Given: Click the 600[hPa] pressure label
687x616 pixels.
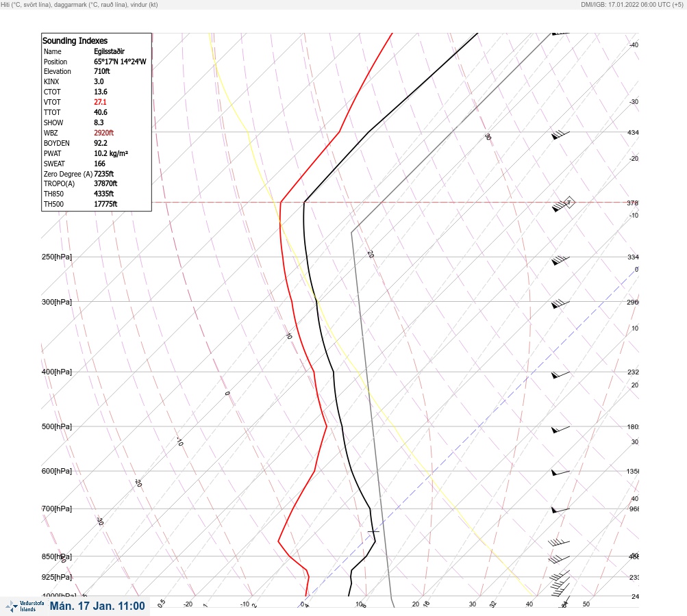Looking at the screenshot, I should 57,471.
